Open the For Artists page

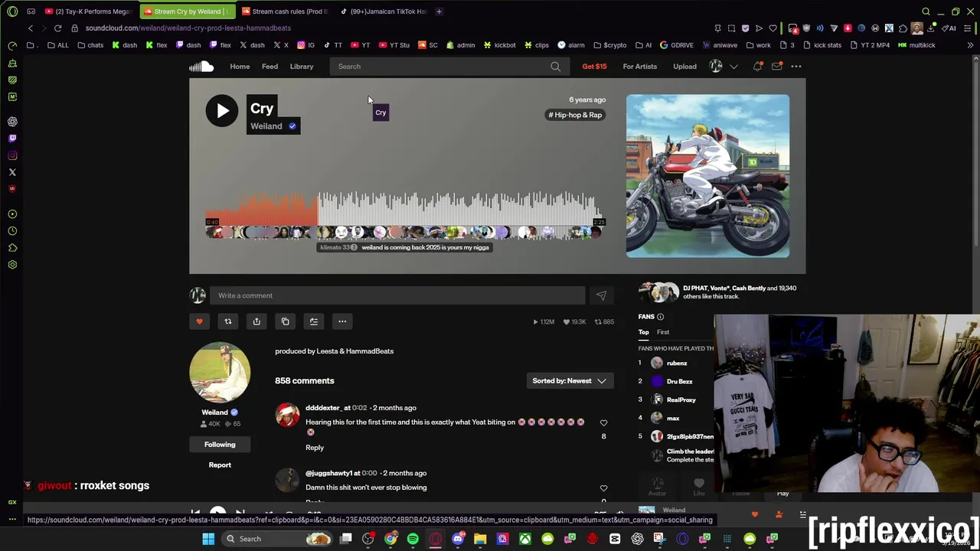(639, 67)
